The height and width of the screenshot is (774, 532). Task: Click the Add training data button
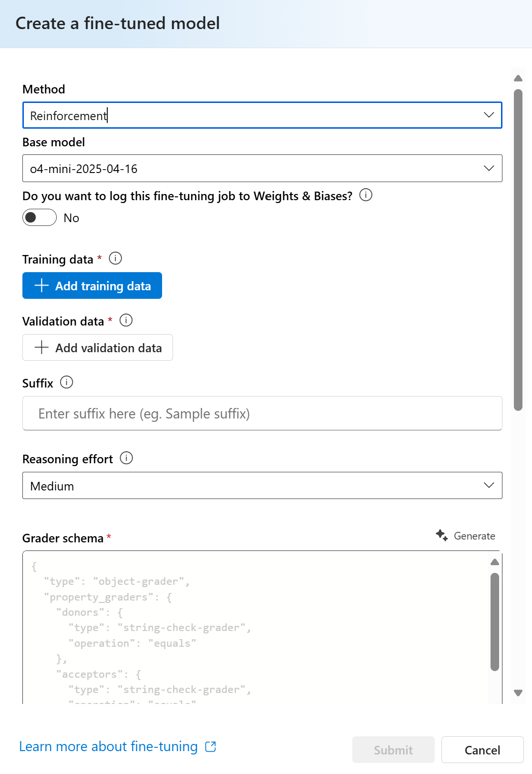92,285
